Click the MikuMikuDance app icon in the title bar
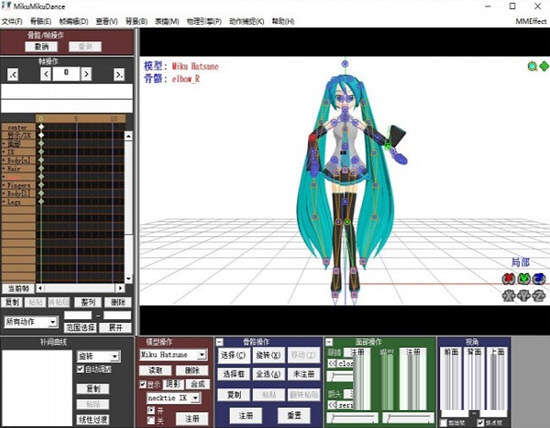The height and width of the screenshot is (428, 550). click(x=6, y=6)
